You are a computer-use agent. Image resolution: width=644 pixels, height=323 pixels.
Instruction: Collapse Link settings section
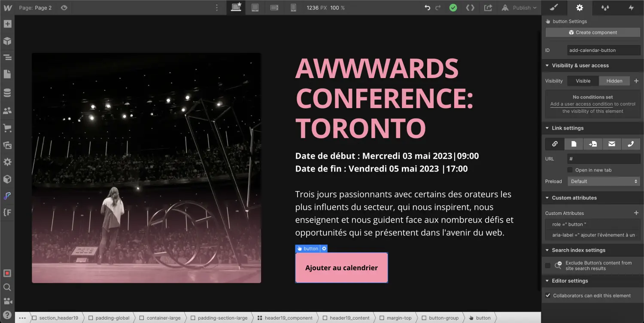(x=547, y=128)
